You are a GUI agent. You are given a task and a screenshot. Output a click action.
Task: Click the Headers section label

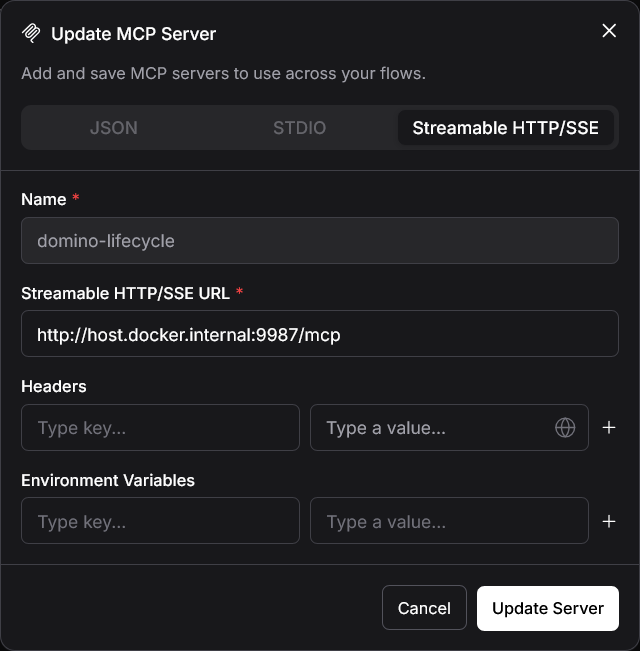click(54, 386)
